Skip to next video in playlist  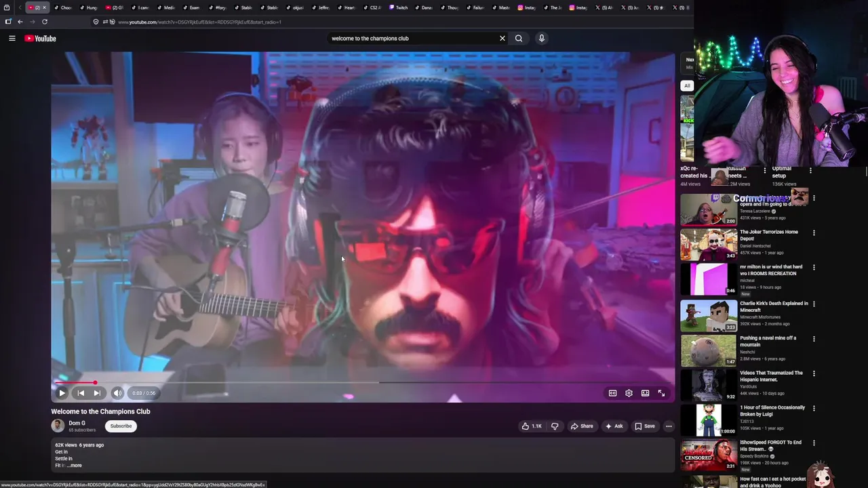click(x=97, y=393)
